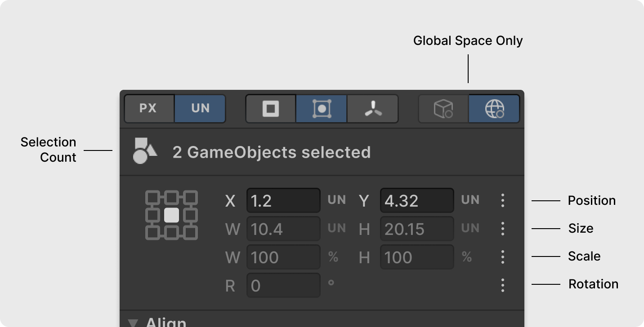Collapse the Align section triangle

click(x=133, y=323)
